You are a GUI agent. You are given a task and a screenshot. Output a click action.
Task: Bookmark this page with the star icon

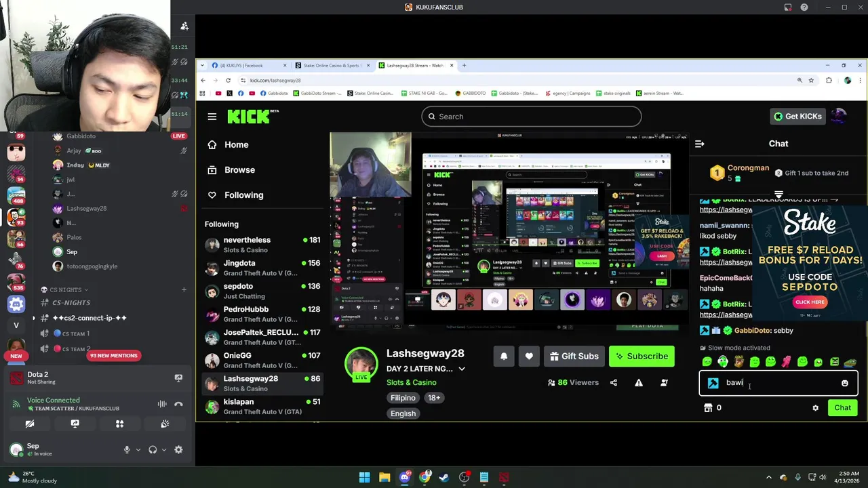811,80
